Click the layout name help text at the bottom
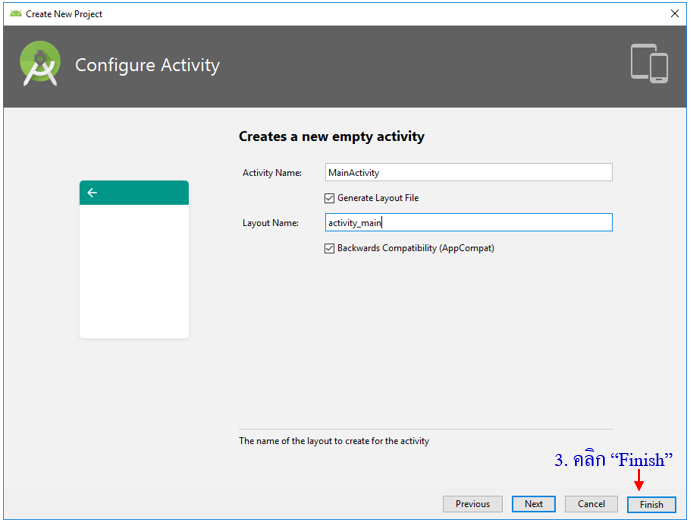The image size is (691, 522). pos(333,440)
